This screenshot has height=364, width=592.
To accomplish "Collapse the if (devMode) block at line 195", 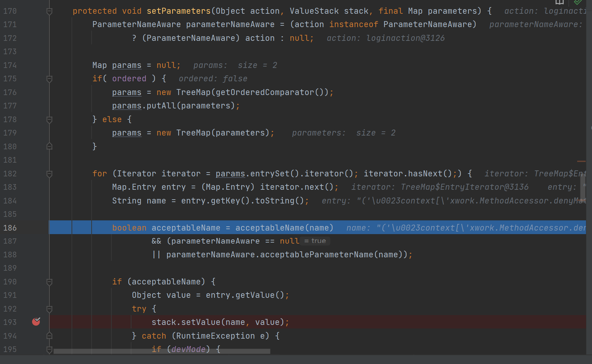I will click(x=49, y=350).
